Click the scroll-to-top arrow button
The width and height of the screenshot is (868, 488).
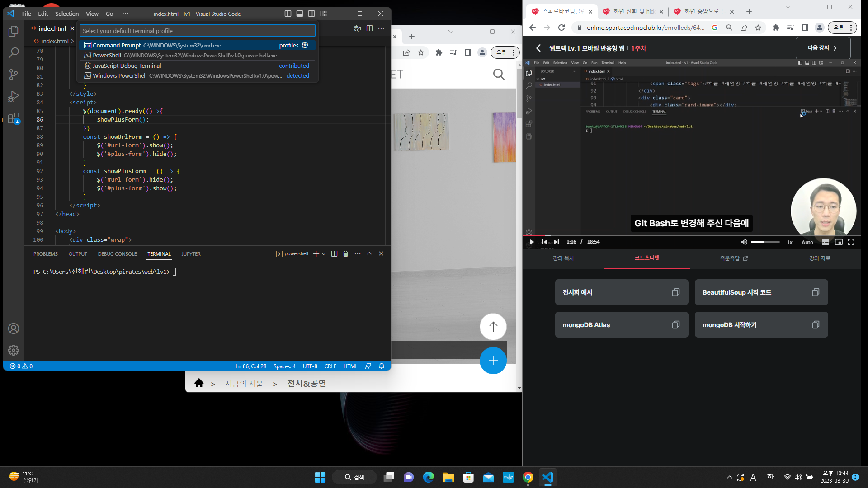493,327
